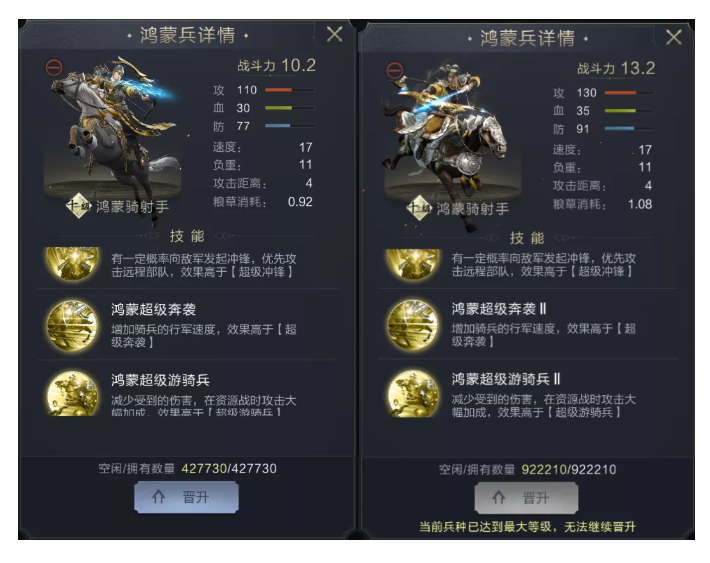Tap the charge skill icon in the left panel

click(x=72, y=263)
